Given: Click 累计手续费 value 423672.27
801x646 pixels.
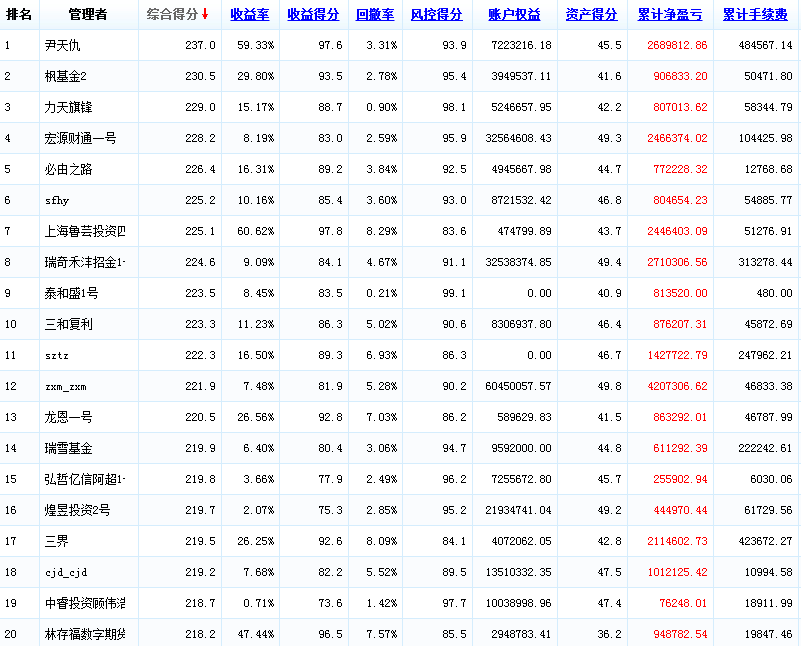Looking at the screenshot, I should (765, 541).
